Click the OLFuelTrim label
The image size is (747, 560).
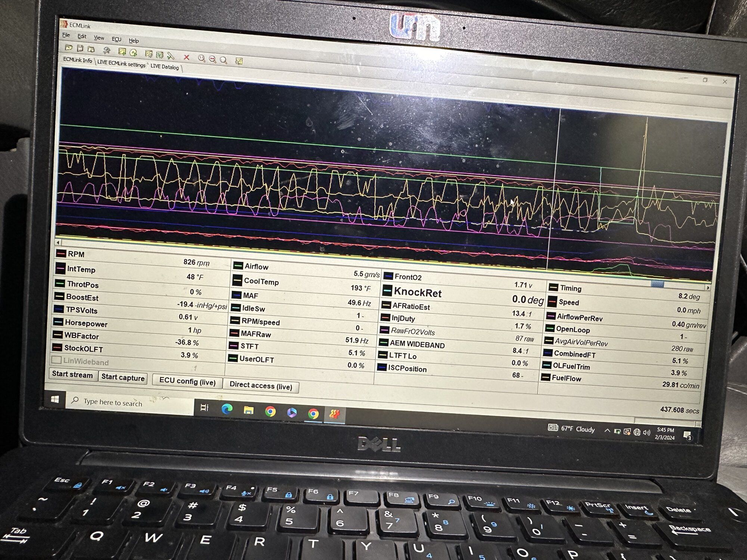click(571, 367)
